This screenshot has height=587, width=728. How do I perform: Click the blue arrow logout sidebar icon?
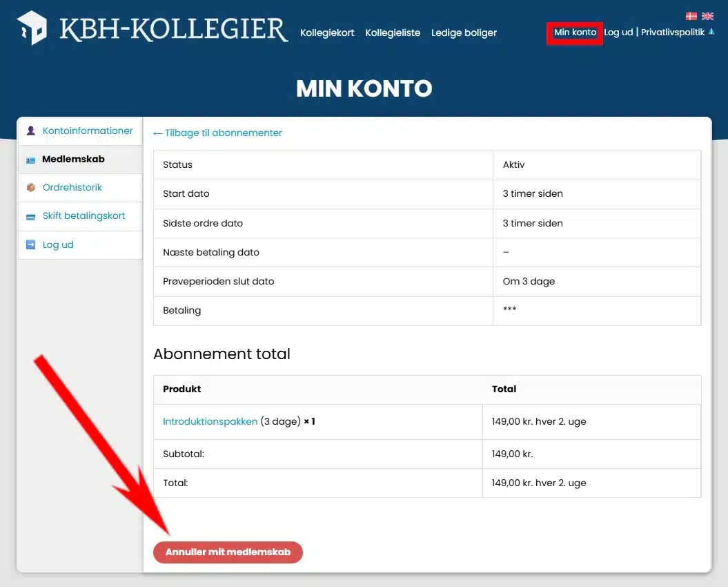click(30, 244)
